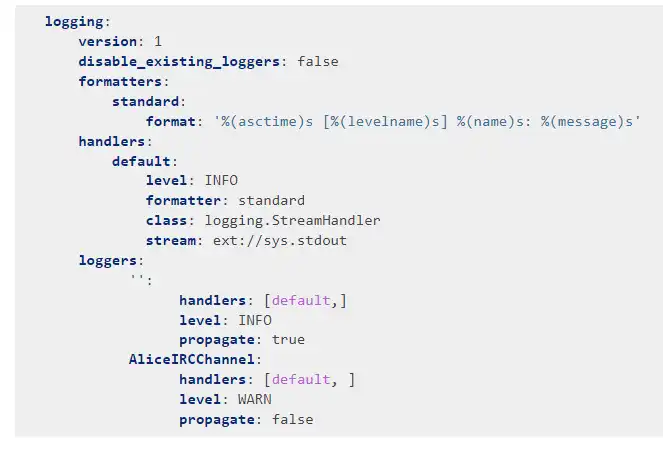
Task: Click the empty-string '' root logger key
Action: click(x=137, y=280)
